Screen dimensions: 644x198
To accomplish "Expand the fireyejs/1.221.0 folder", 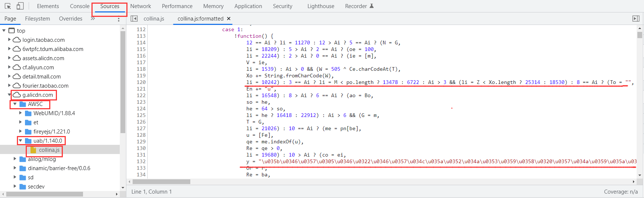I will point(21,132).
